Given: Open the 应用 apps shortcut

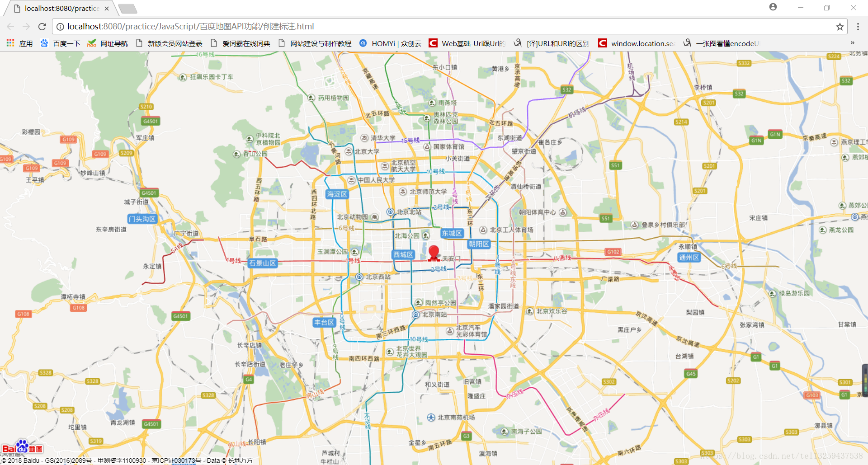Looking at the screenshot, I should (19, 43).
